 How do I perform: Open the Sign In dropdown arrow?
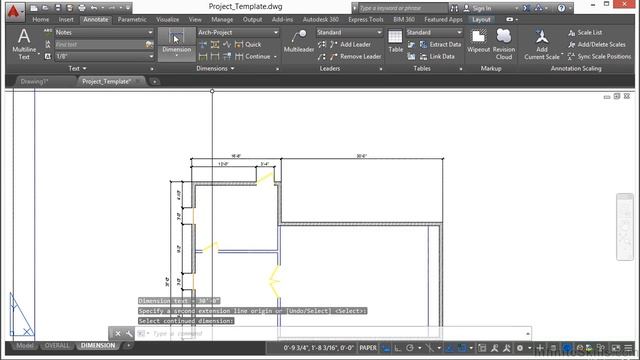[x=516, y=8]
